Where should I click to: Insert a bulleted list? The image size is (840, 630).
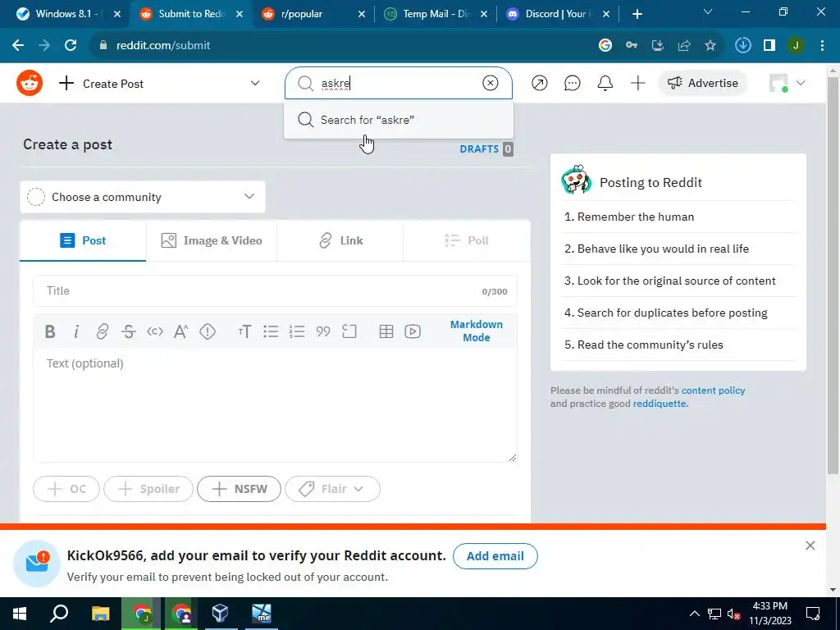(271, 331)
